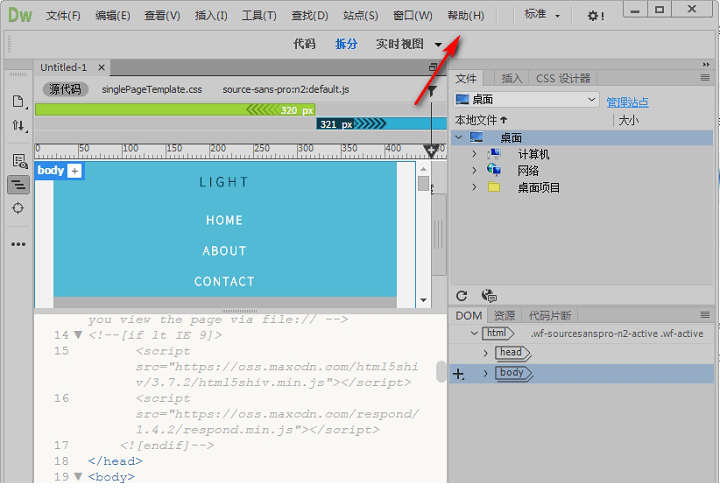The image size is (720, 502).
Task: Collapse code fold at line 14
Action: pyautogui.click(x=78, y=335)
